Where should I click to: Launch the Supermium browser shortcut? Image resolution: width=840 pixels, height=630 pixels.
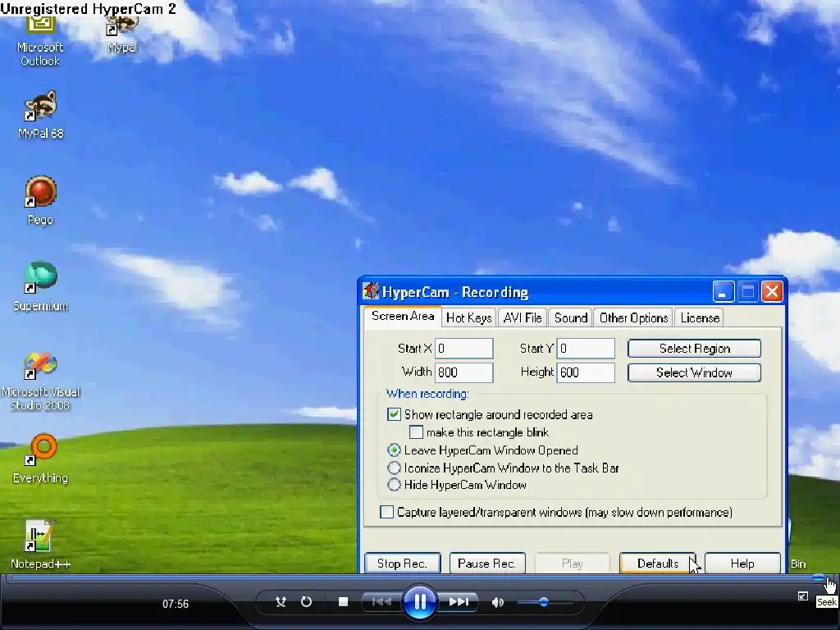[x=41, y=286]
